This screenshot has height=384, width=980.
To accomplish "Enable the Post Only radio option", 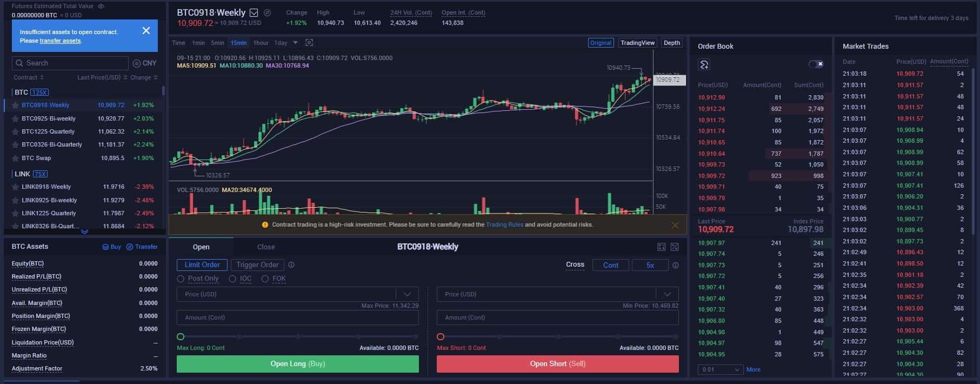I will click(181, 279).
